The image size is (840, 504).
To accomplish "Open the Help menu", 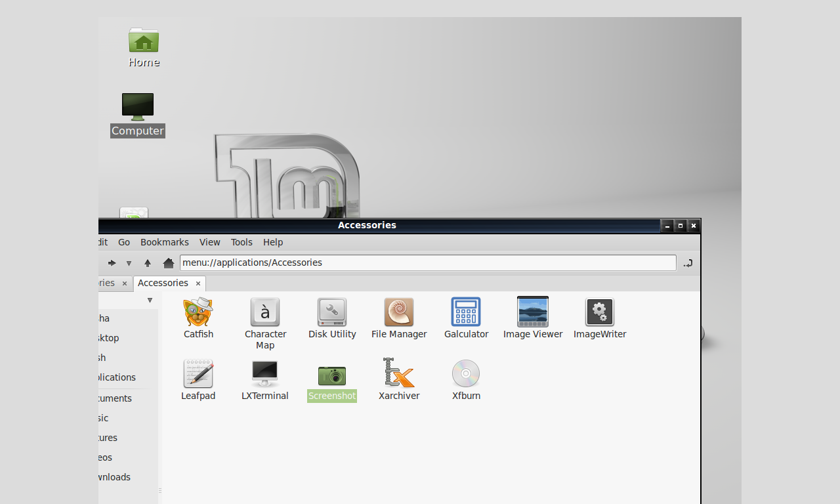I will point(273,242).
